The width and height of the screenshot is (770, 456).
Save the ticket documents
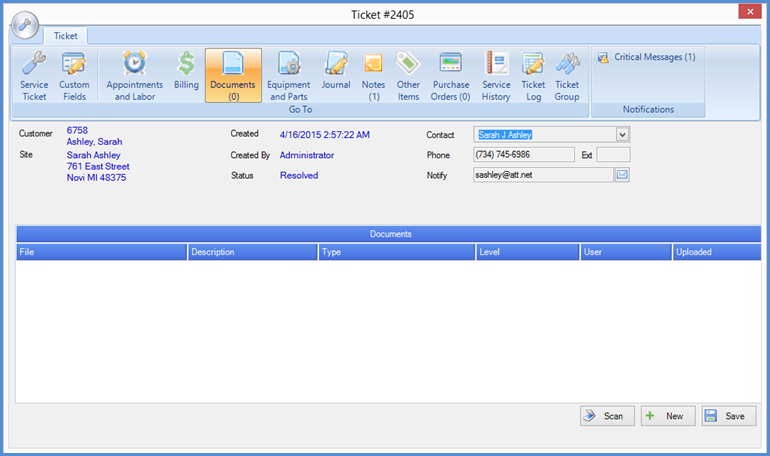coord(729,416)
